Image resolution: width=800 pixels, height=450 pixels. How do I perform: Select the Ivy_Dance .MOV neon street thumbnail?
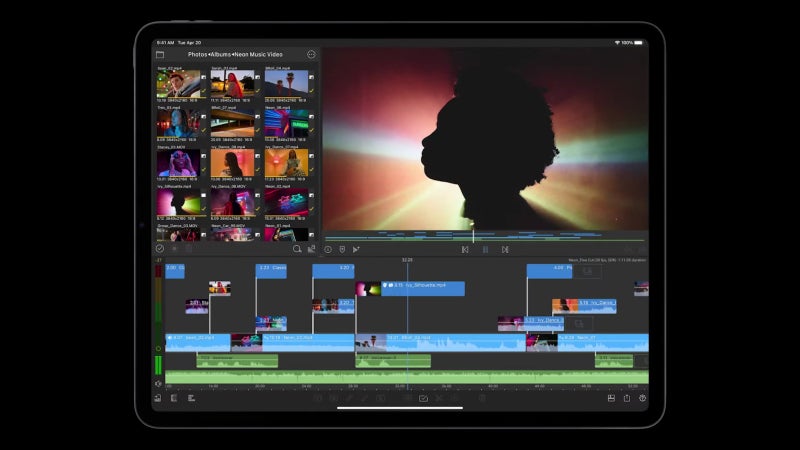tap(232, 203)
